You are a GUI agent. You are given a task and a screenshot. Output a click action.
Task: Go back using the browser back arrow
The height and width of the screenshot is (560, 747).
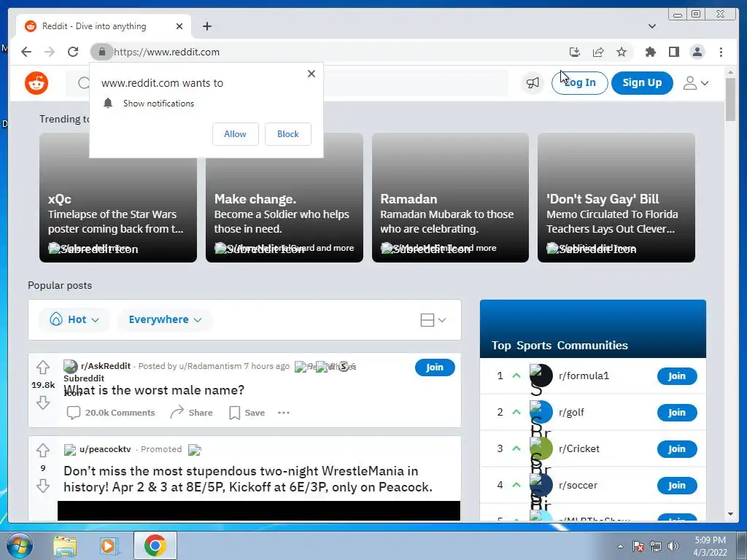click(26, 52)
